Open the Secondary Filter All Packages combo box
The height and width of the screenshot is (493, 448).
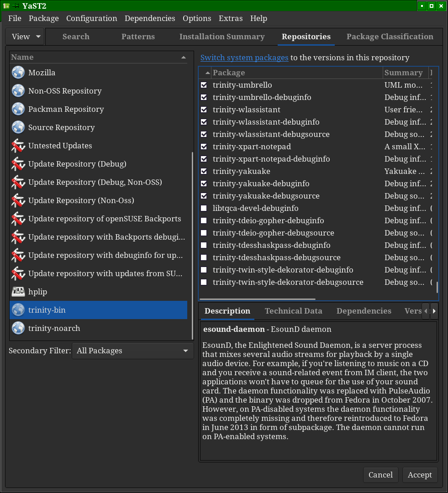click(x=132, y=351)
